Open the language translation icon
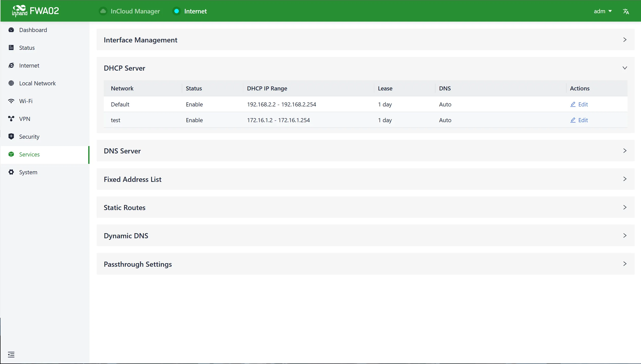 (626, 11)
